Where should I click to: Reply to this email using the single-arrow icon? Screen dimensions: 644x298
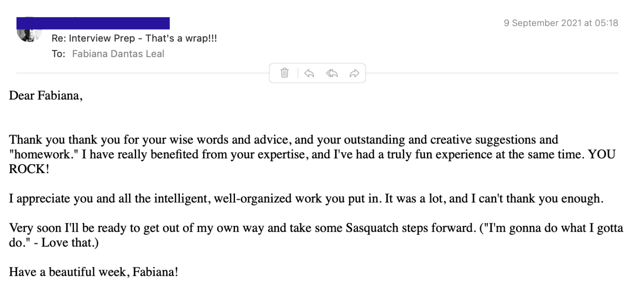(309, 73)
